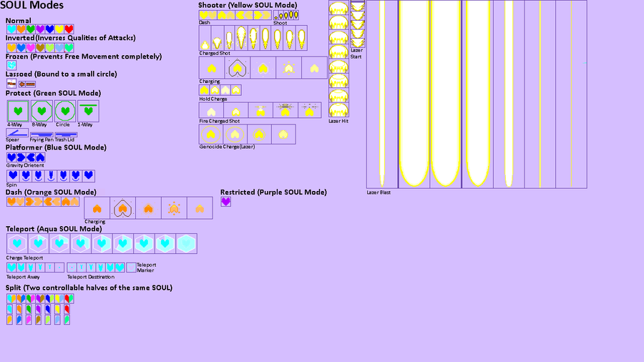
Task: Choose the Trash Lid sprite
Action: point(66,134)
